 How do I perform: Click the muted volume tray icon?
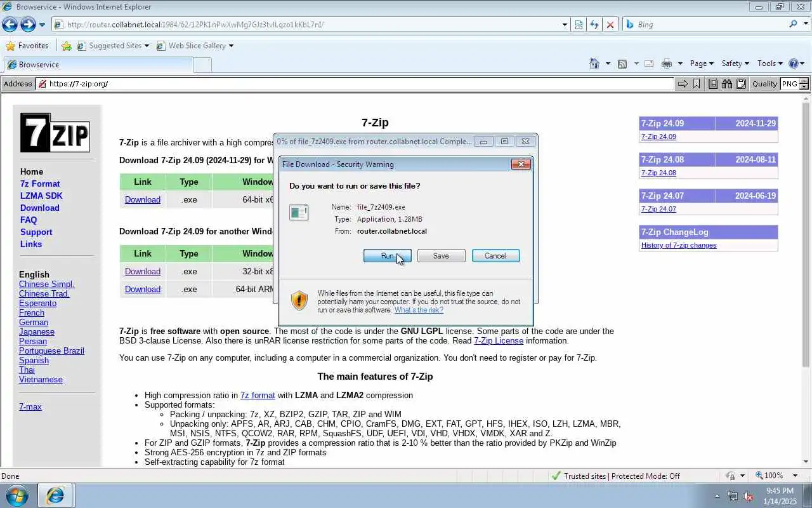coord(748,496)
